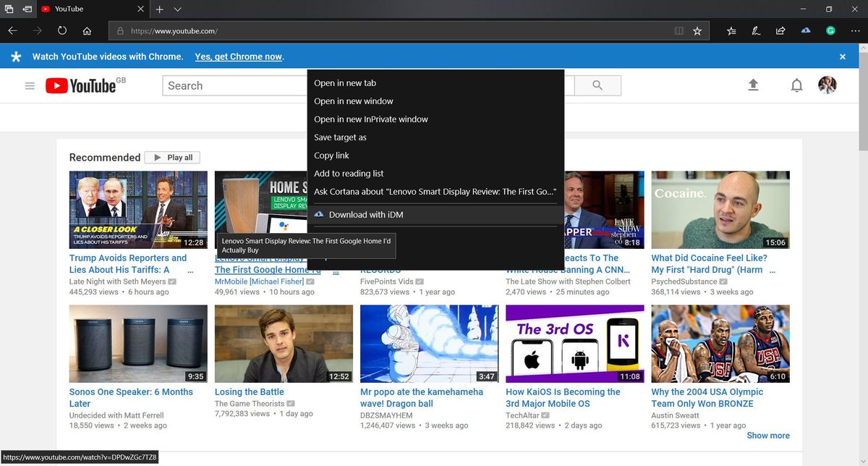Go to browser home via the home icon
Image resolution: width=868 pixels, height=466 pixels.
(86, 30)
